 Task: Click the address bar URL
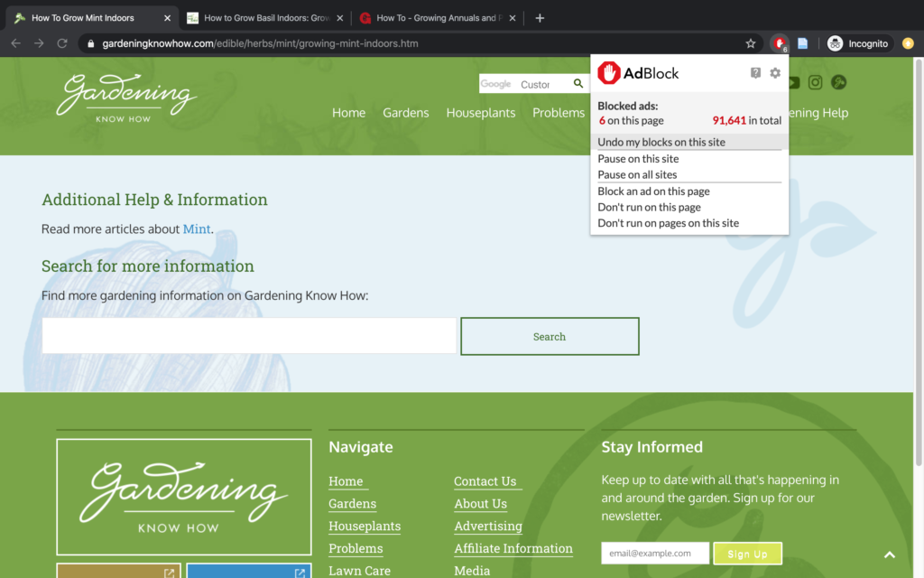[x=260, y=43]
